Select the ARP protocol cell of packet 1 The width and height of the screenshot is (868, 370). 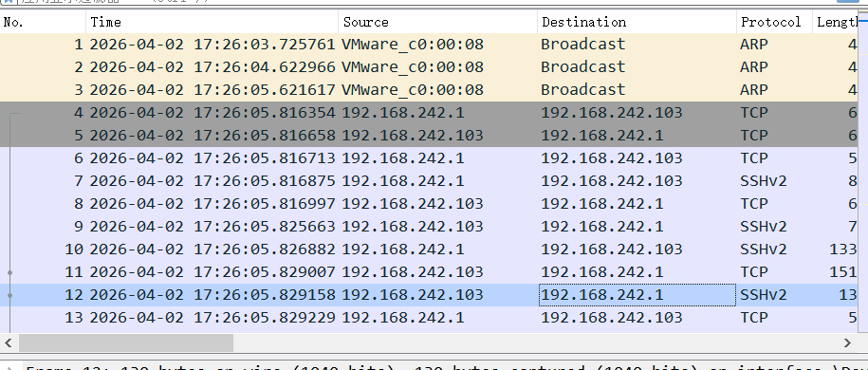tap(754, 45)
